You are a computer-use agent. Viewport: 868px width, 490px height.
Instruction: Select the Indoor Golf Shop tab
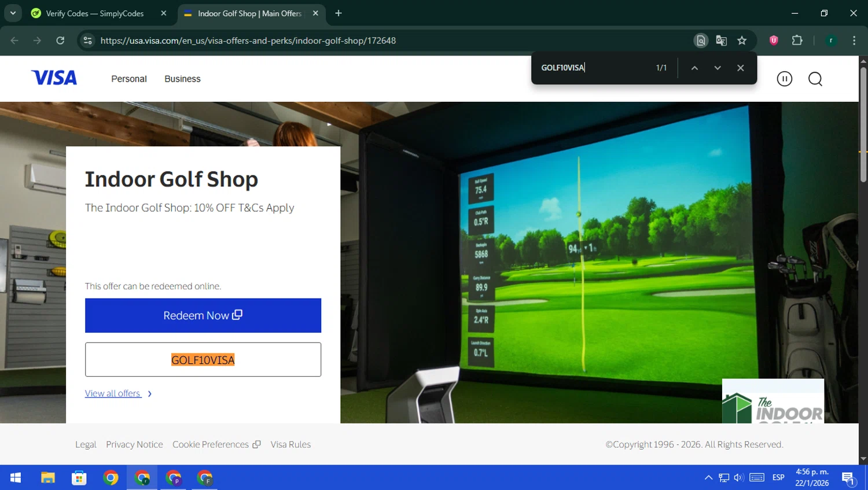coord(250,13)
